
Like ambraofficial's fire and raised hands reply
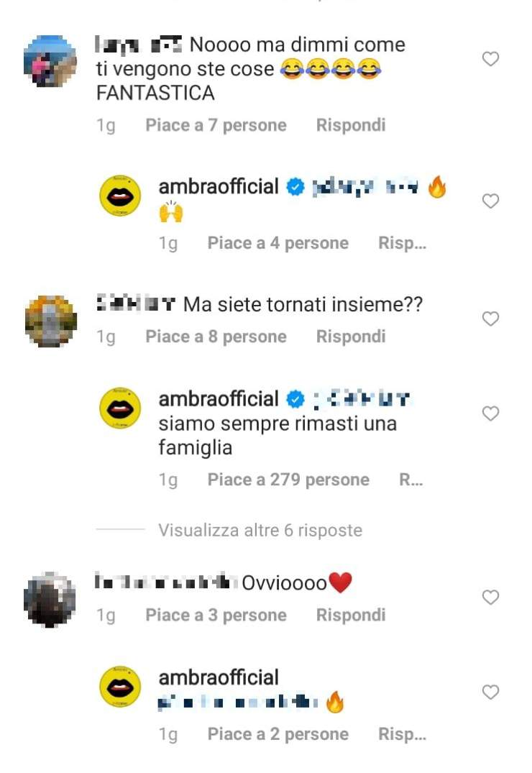(490, 201)
